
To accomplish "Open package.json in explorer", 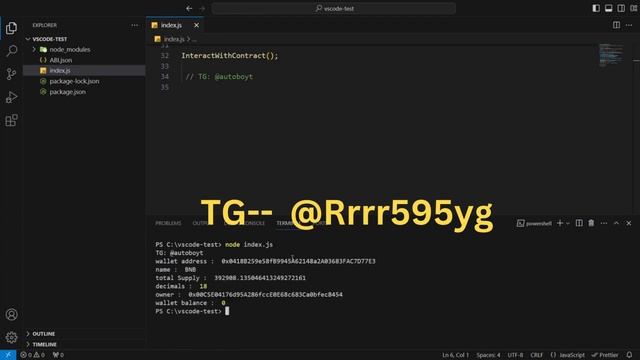I will click(x=67, y=92).
